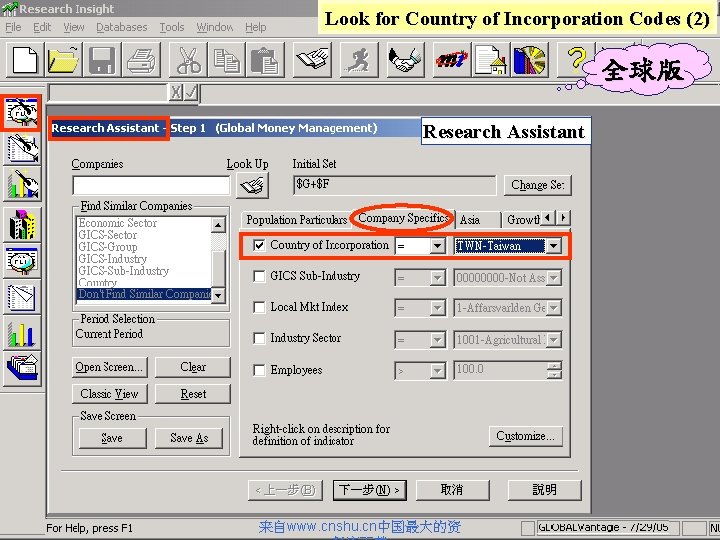Check the Employees checkbox

point(259,370)
